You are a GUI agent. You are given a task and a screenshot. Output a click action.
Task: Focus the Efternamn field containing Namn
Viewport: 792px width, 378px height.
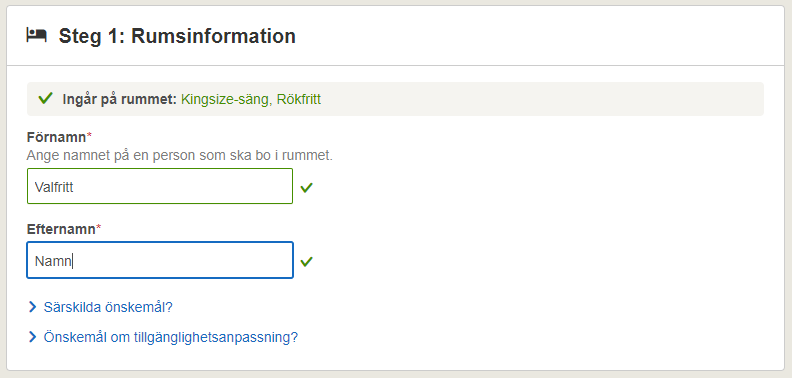point(160,260)
